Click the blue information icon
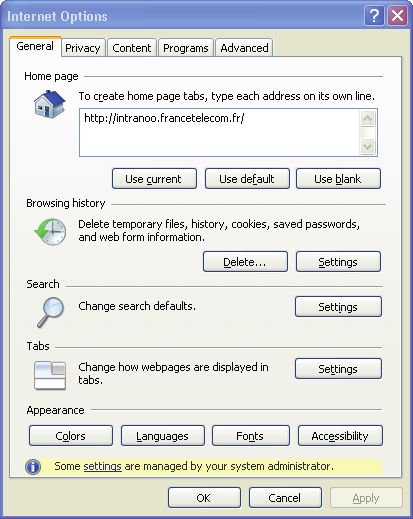This screenshot has height=519, width=413. pos(33,467)
